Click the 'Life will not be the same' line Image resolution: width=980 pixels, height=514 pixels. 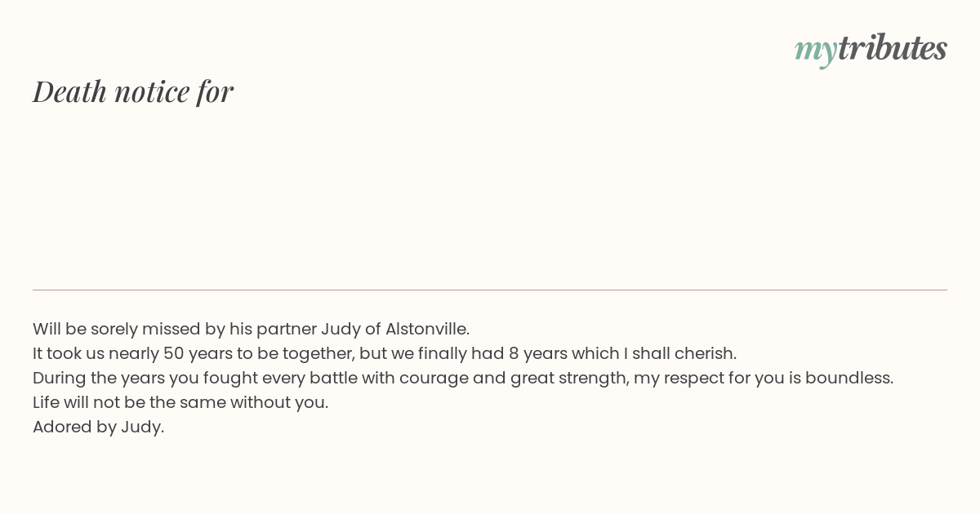pyautogui.click(x=180, y=402)
